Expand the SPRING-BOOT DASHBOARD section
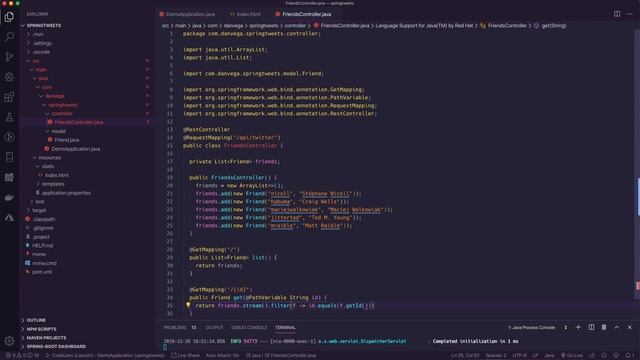Viewport: 640px width, 360px height. pos(56,347)
